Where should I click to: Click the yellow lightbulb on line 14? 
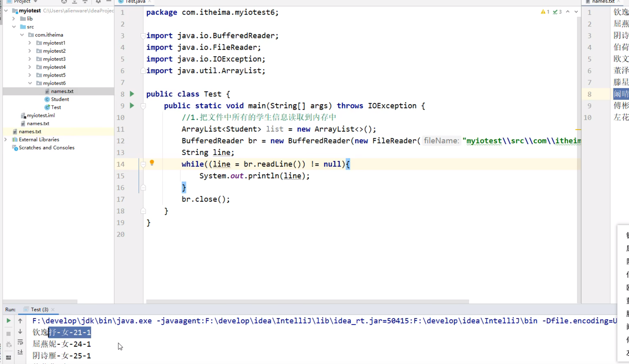tap(152, 163)
